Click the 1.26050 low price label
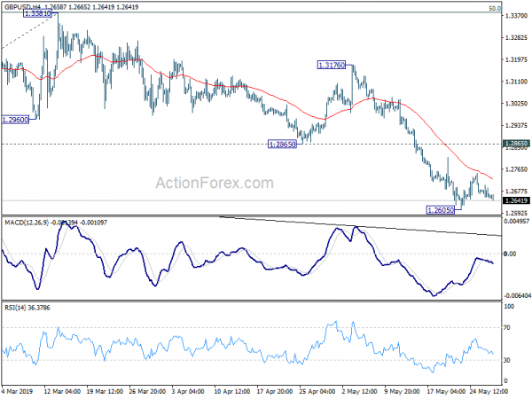The image size is (532, 399). point(441,210)
